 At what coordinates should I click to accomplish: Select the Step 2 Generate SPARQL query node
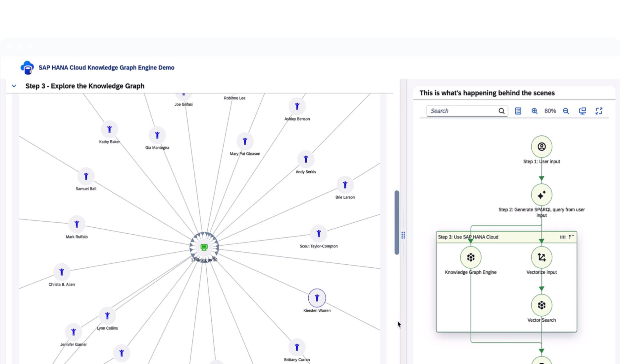click(x=542, y=195)
